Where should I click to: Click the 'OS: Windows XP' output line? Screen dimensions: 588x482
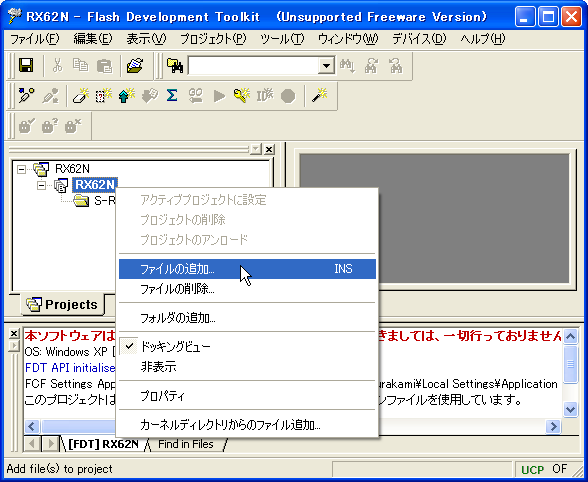(x=70, y=352)
